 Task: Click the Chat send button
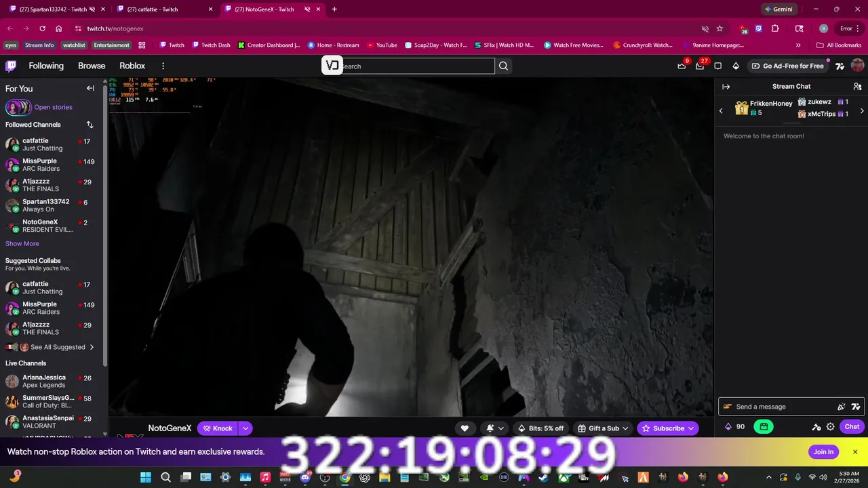tap(852, 426)
